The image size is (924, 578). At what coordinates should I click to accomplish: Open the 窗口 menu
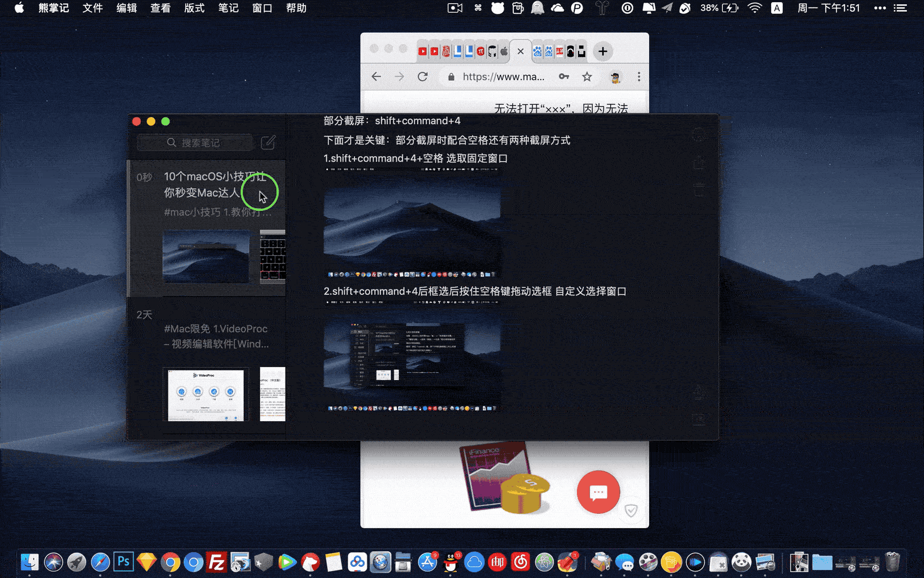tap(262, 8)
